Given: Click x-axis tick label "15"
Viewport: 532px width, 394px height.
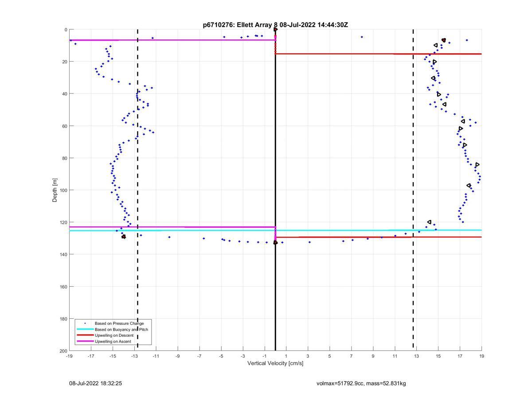Looking at the screenshot, I should [438, 356].
